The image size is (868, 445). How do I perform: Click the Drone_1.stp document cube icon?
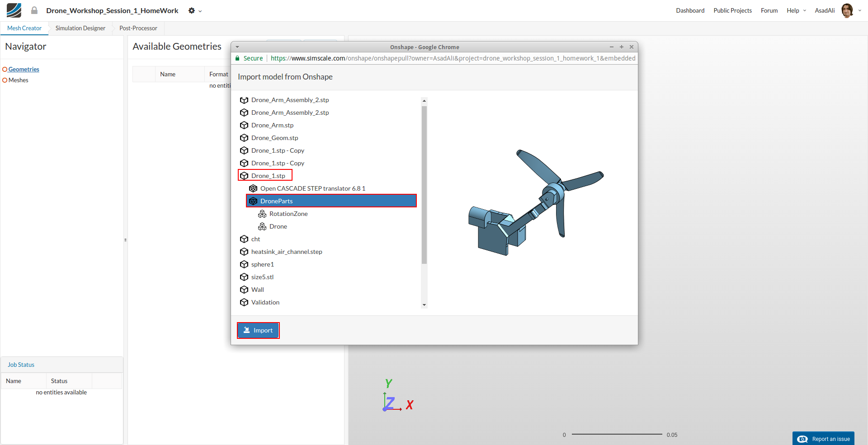pos(244,176)
